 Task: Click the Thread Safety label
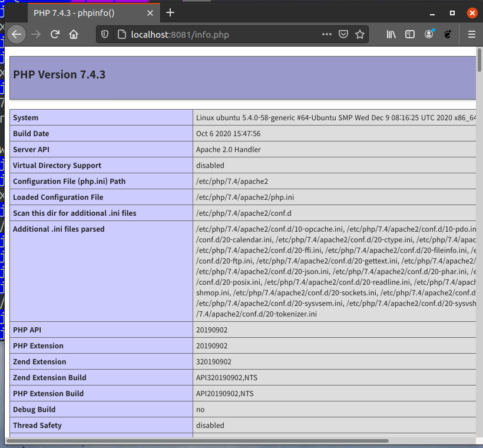tap(37, 426)
